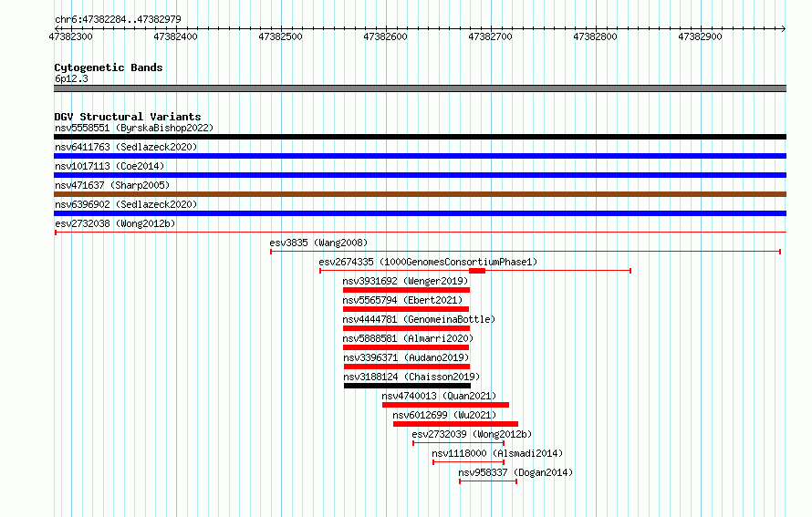Click the blue nsv1017113 Coe2014 bar

pos(420,175)
